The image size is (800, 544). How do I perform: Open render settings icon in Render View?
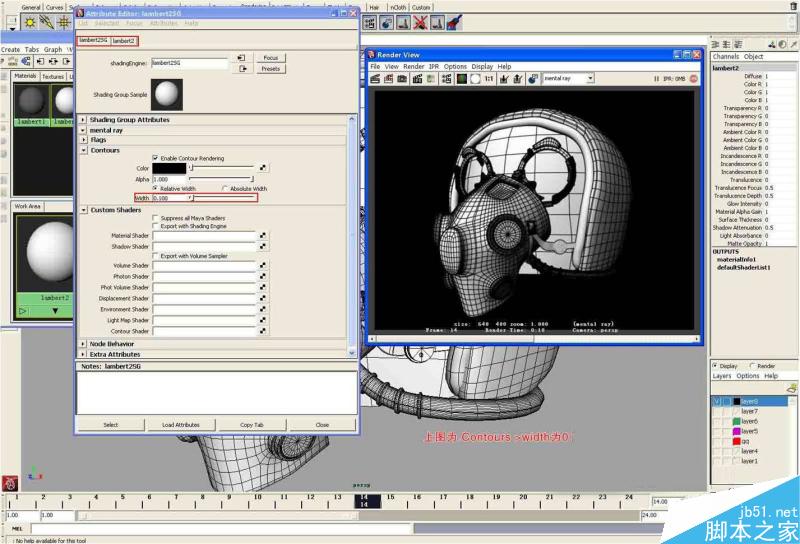pos(447,78)
